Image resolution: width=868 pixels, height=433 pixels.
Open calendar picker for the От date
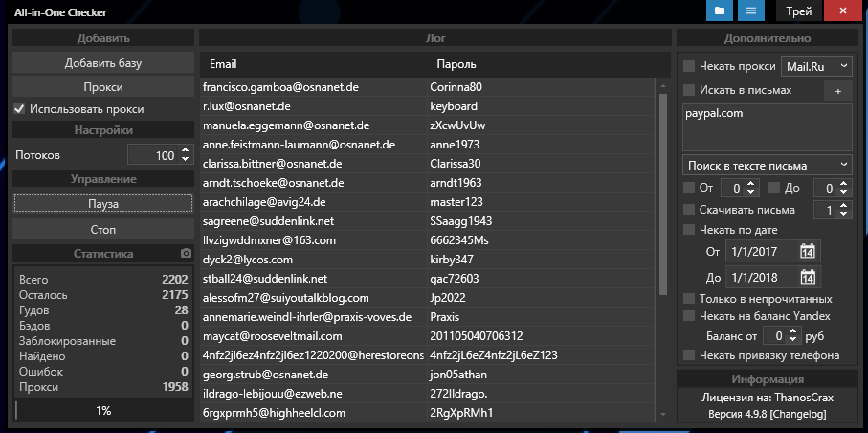[x=807, y=252]
